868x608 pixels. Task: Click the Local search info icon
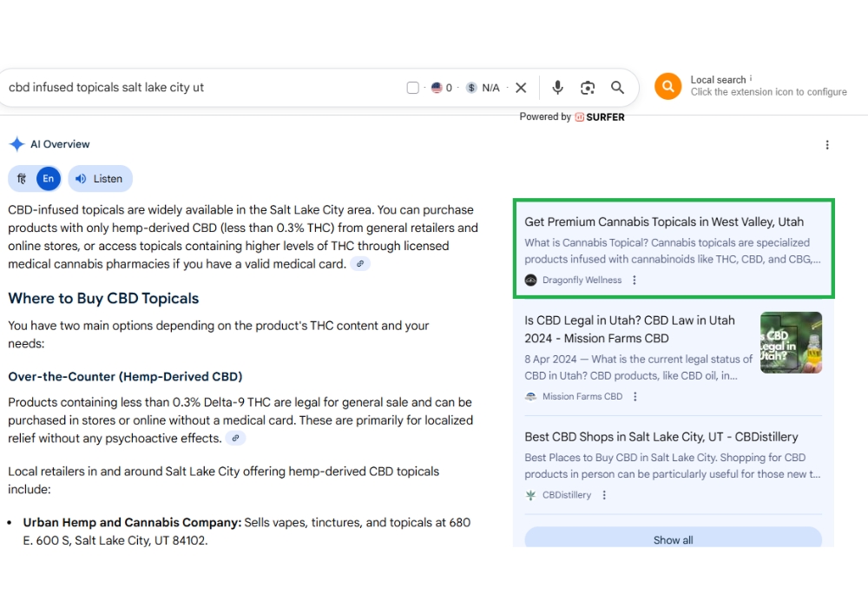coord(751,78)
